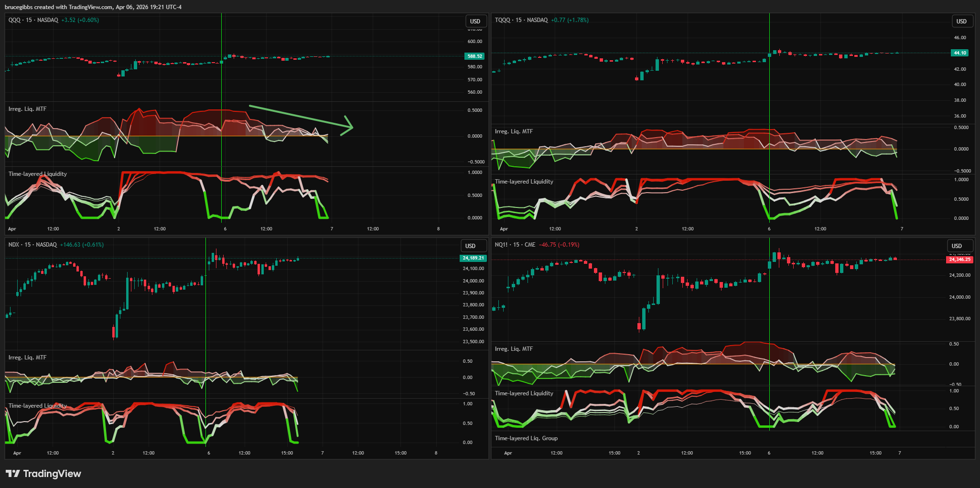Select Irreg. Liq. MTF indicator label in QQQ chart
The image size is (980, 488).
pos(27,109)
